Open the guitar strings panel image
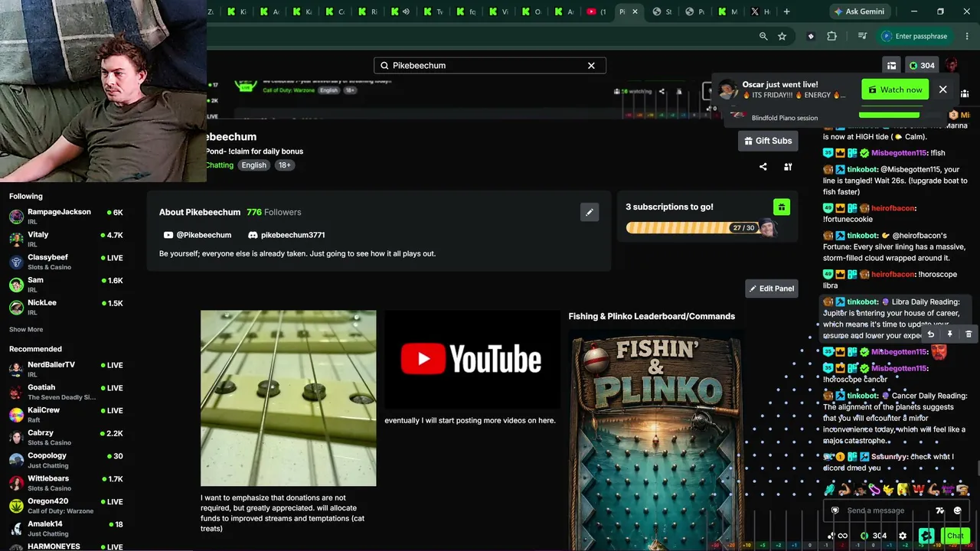 click(289, 398)
